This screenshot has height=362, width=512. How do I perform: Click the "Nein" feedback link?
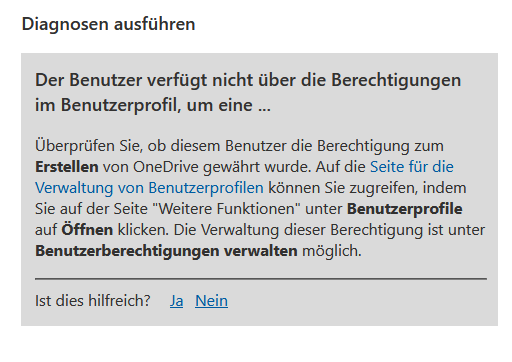pyautogui.click(x=211, y=301)
